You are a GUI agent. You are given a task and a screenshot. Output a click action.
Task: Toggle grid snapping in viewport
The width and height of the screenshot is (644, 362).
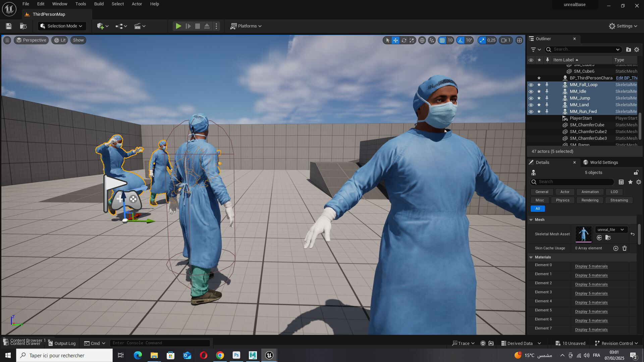442,40
